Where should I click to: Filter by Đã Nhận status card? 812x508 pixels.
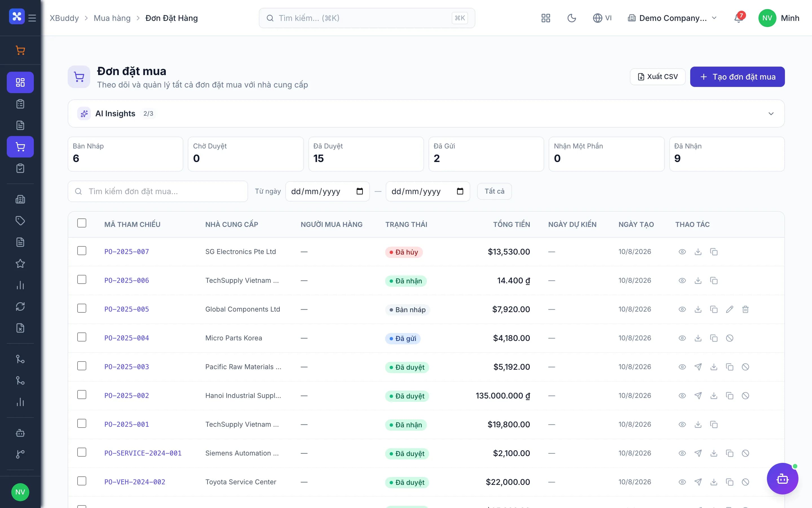coord(727,154)
